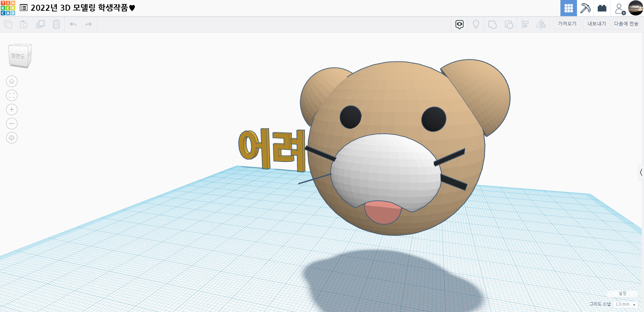Screen dimensions: 644x312
Task: Select the pink tongue shape
Action: [x=383, y=212]
